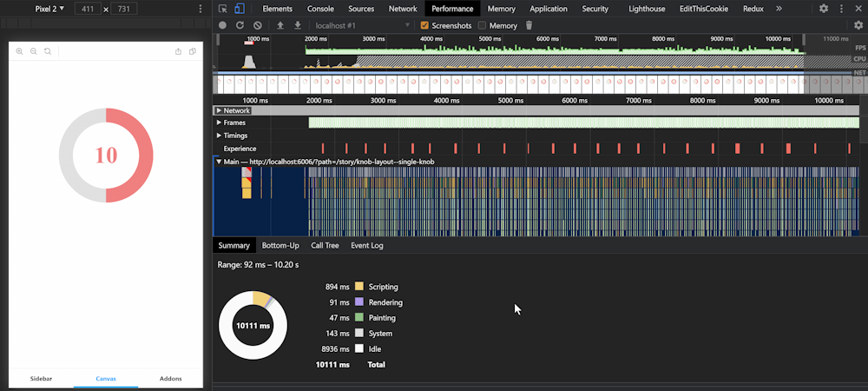This screenshot has height=391, width=868.
Task: Enable the Memory checkbox
Action: point(483,25)
